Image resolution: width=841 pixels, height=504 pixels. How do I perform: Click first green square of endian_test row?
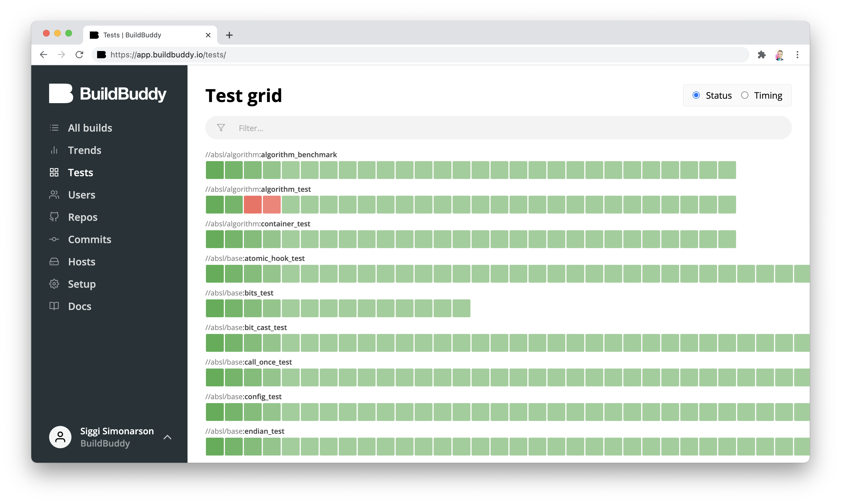[x=215, y=447]
